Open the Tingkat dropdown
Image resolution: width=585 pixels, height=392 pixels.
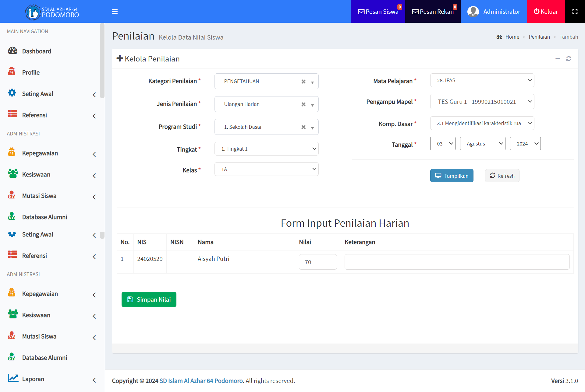266,149
